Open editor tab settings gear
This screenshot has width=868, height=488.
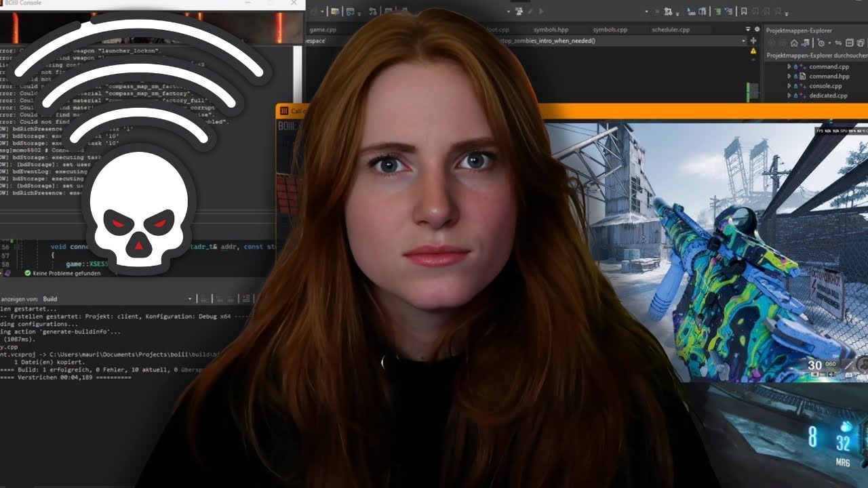pos(757,30)
